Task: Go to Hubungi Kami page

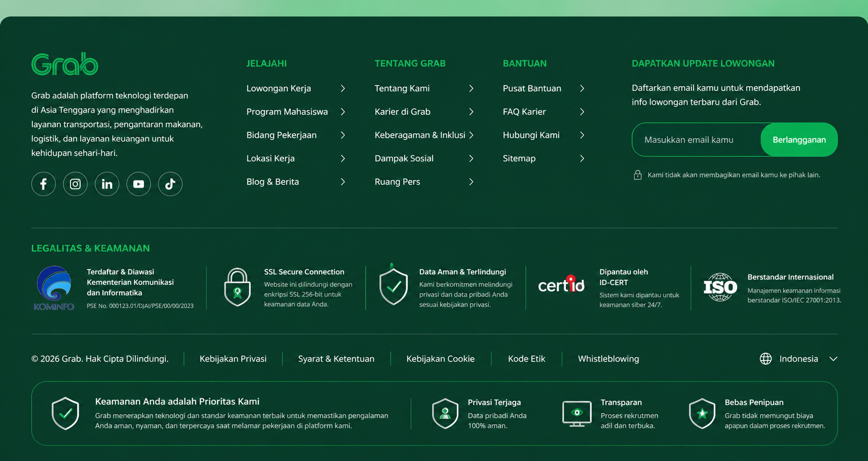Action: pyautogui.click(x=531, y=135)
